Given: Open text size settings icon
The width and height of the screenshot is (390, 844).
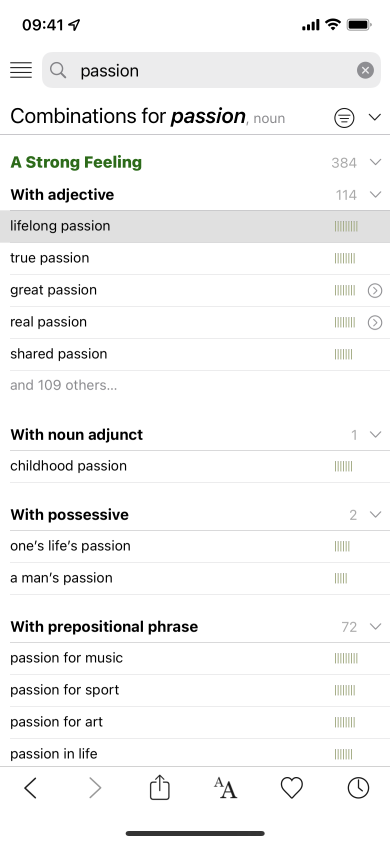Looking at the screenshot, I should (x=225, y=789).
